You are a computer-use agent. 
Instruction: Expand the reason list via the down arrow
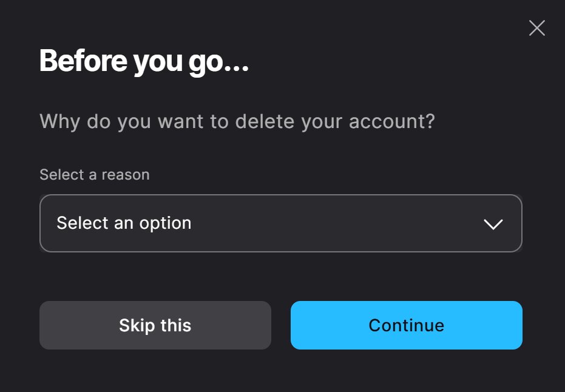(x=493, y=224)
